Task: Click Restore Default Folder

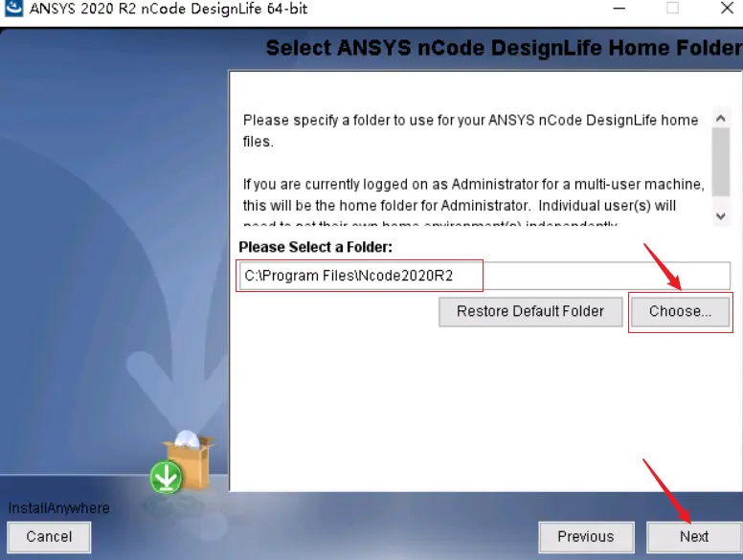Action: [530, 311]
